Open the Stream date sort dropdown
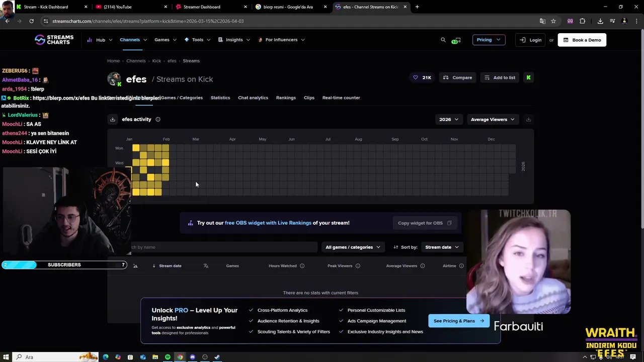The height and width of the screenshot is (362, 644). click(x=442, y=247)
